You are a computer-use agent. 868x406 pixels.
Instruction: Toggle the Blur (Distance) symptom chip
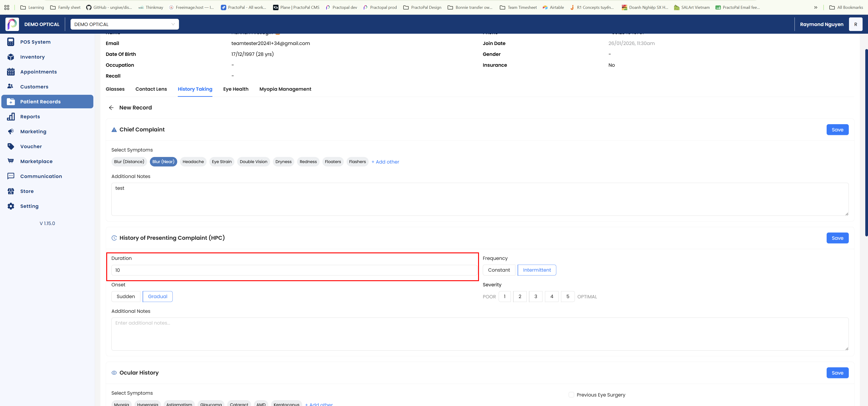pyautogui.click(x=129, y=162)
